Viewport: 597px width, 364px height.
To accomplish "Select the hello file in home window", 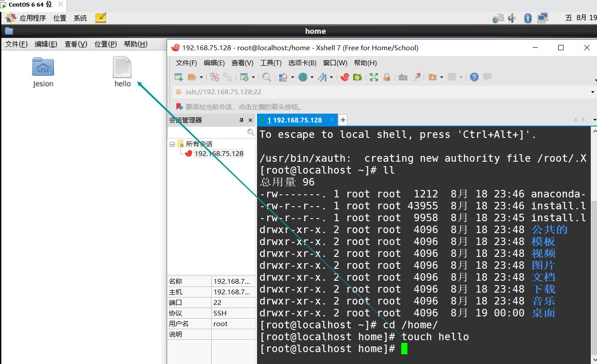I will coord(122,72).
